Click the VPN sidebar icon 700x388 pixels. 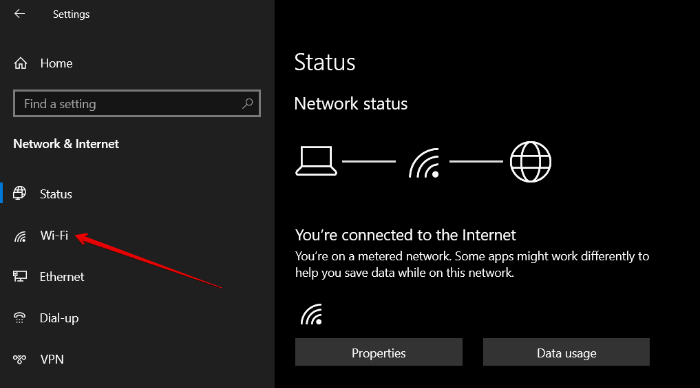[20, 359]
